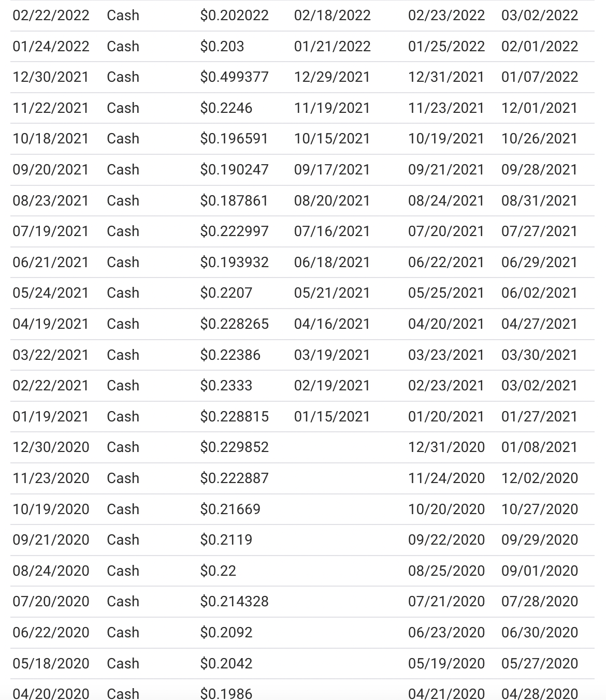The image size is (606, 700).
Task: Select the $0.22386 dividend amount
Action: [x=230, y=355]
